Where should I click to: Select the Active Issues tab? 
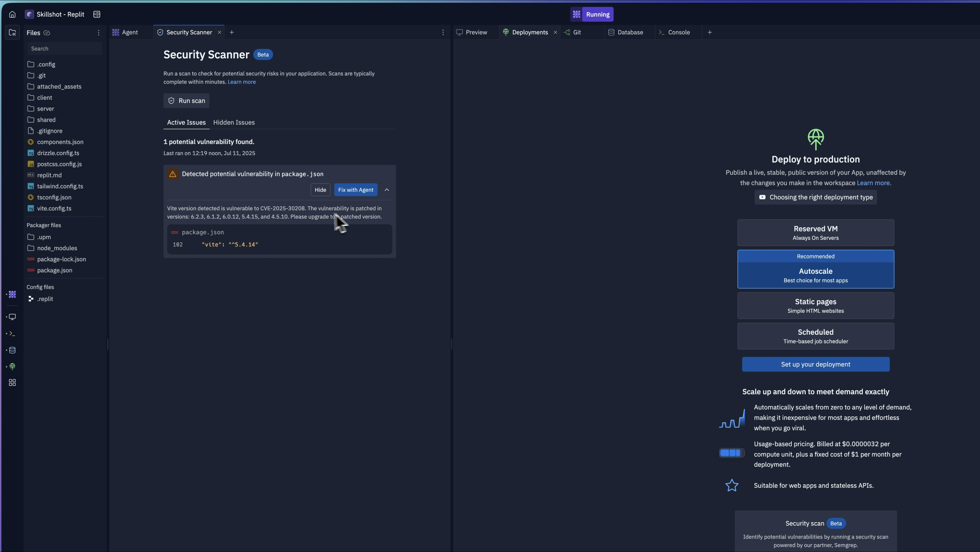[187, 122]
